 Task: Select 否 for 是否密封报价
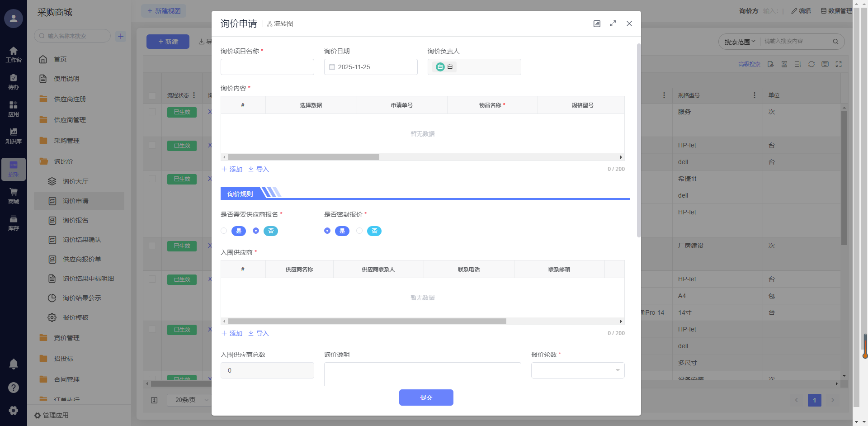click(x=359, y=231)
